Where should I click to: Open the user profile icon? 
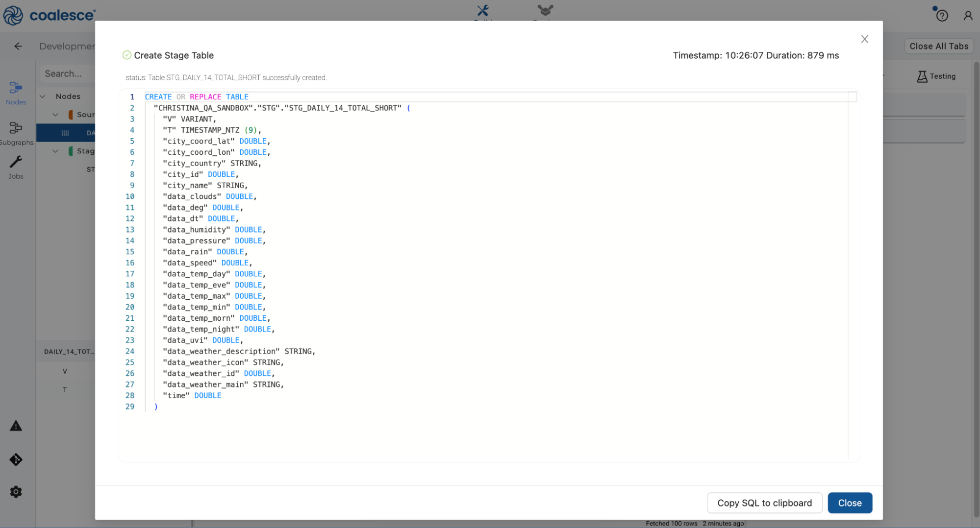[968, 16]
